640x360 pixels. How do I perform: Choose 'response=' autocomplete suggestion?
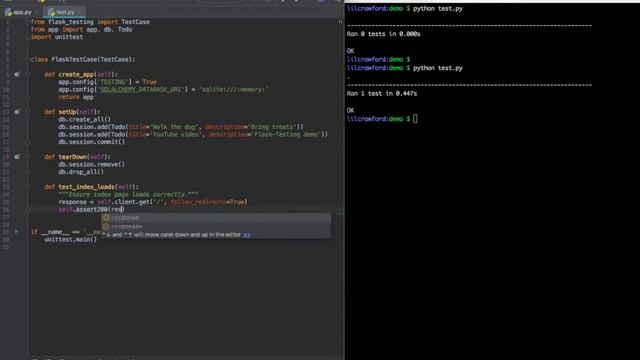(216, 226)
